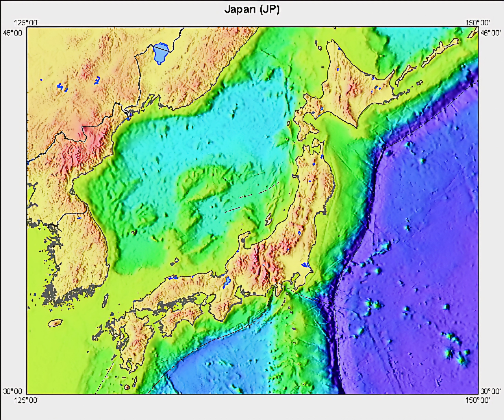The width and height of the screenshot is (504, 420).
Task: Click the 150°00' label below the map
Action: tap(478, 400)
